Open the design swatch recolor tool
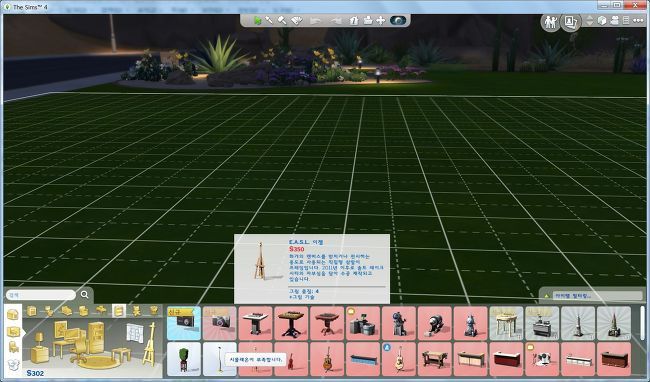Screen dimensions: 650x382 [x=296, y=20]
